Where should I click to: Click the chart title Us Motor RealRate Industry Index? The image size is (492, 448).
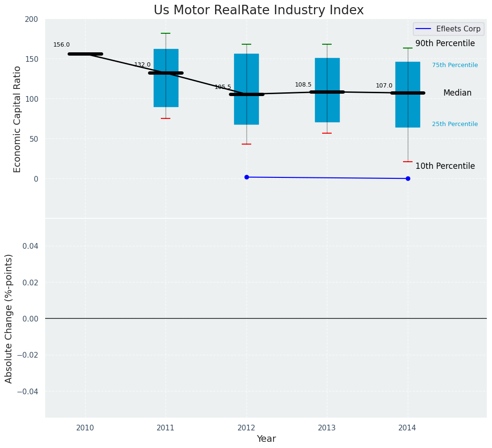(x=258, y=10)
